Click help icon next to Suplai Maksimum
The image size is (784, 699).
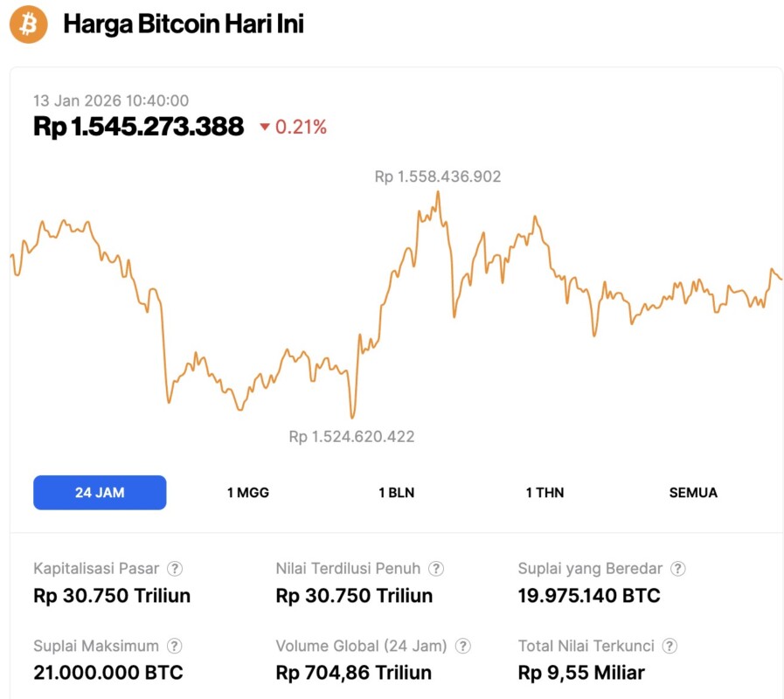point(175,647)
